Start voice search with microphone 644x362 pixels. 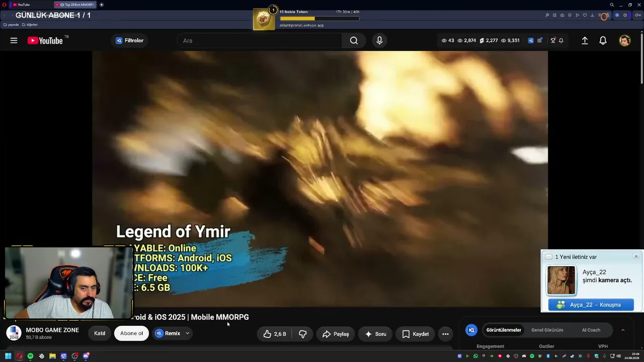point(379,41)
